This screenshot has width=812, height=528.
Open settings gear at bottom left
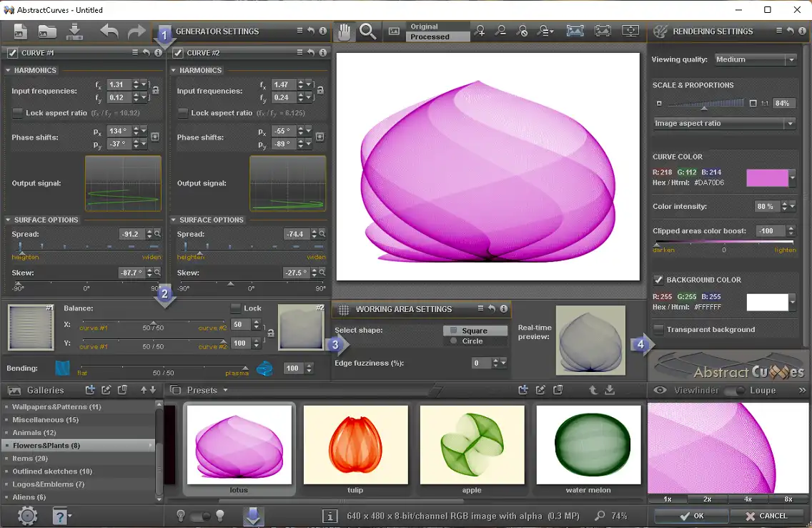(x=27, y=515)
